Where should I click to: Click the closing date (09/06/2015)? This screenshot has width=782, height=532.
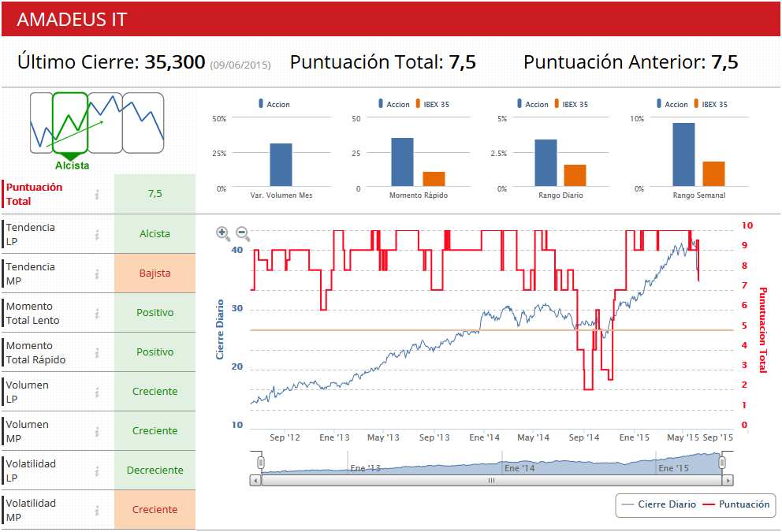240,65
